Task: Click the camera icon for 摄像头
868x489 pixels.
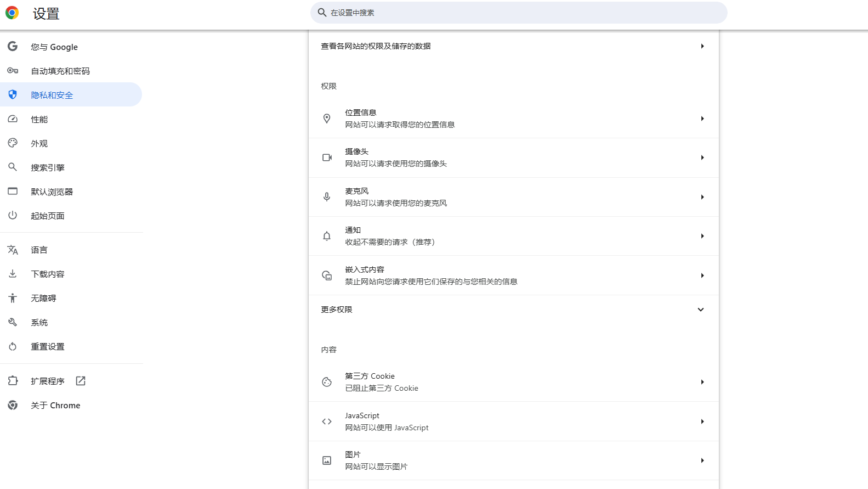Action: pos(327,158)
